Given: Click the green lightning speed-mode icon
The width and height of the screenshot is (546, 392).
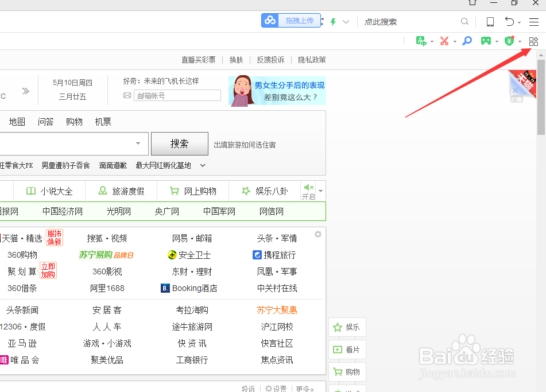Looking at the screenshot, I should coord(333,22).
